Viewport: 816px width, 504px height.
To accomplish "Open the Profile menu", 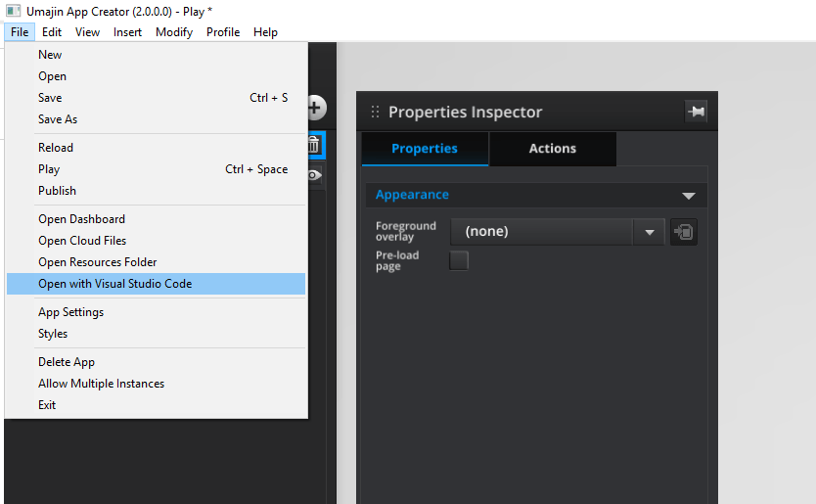I will pyautogui.click(x=223, y=32).
